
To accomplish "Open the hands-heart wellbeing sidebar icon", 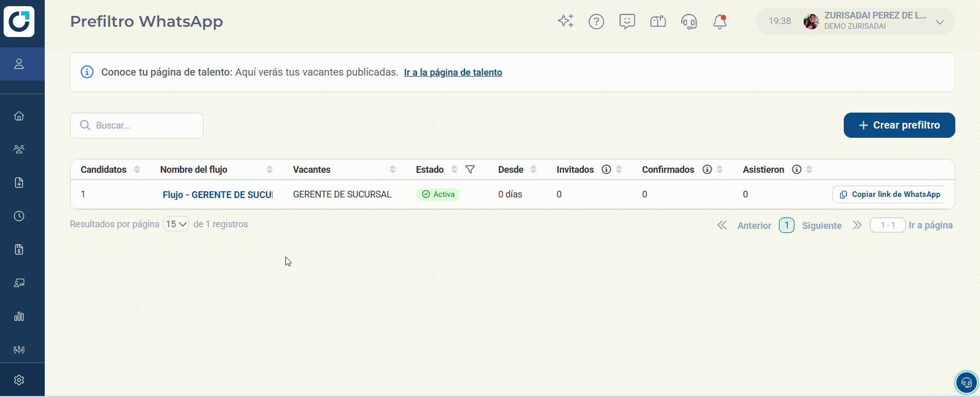I will 19,350.
